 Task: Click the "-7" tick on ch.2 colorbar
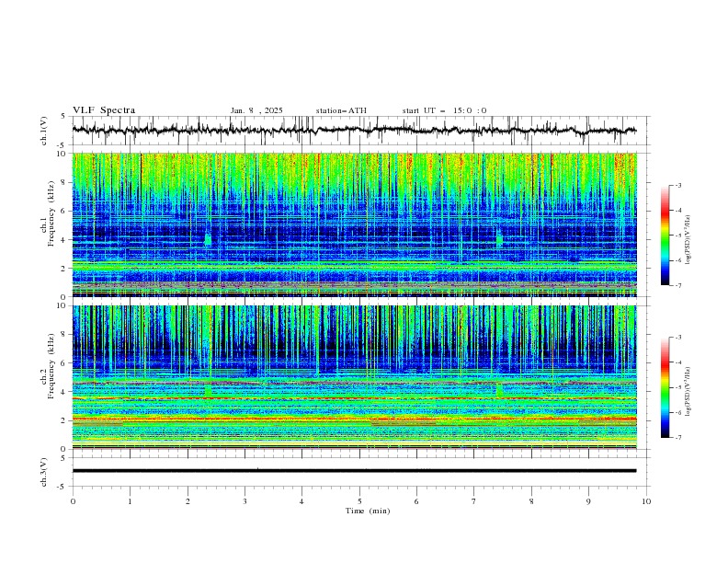[x=677, y=438]
